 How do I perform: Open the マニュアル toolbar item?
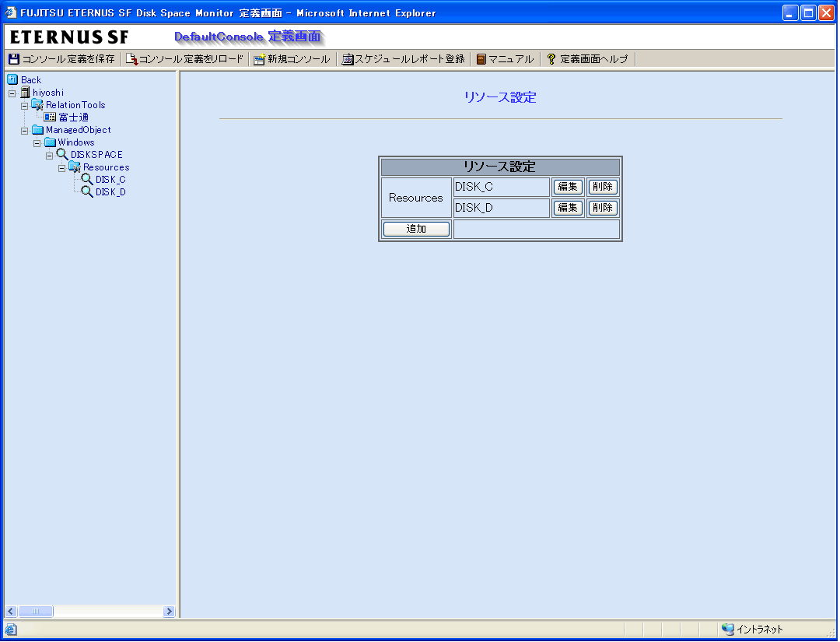[506, 59]
